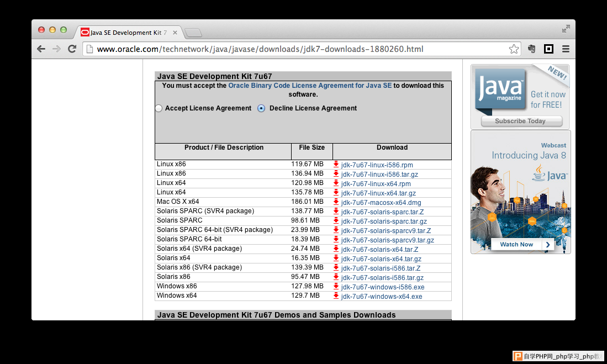Download jdk-7u67-solaris-i586.tar.gz
Screen dimensions: 607x364
tap(382, 278)
